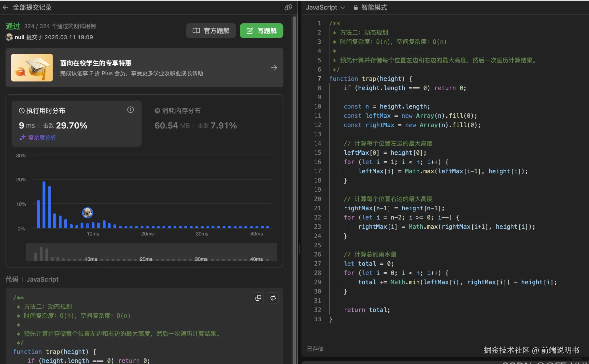Click the 324 / 324 test cases text

coord(60,26)
